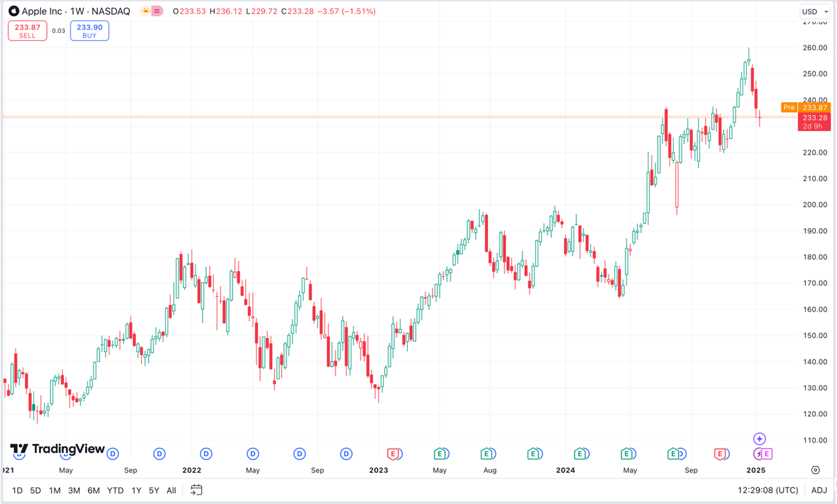
Task: Click the SELL 233.87 button
Action: pos(27,30)
